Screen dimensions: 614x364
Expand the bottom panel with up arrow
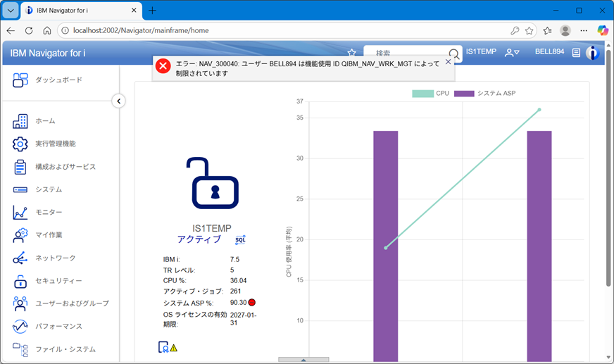coord(303,360)
